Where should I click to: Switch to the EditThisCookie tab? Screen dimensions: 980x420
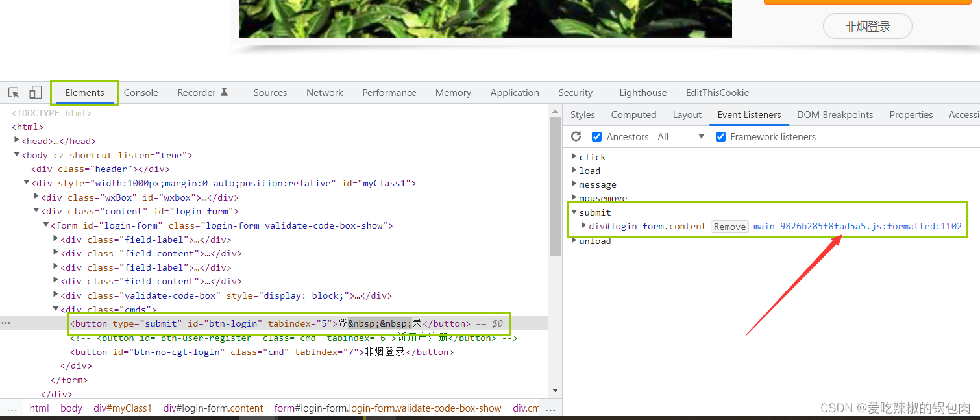tap(717, 93)
